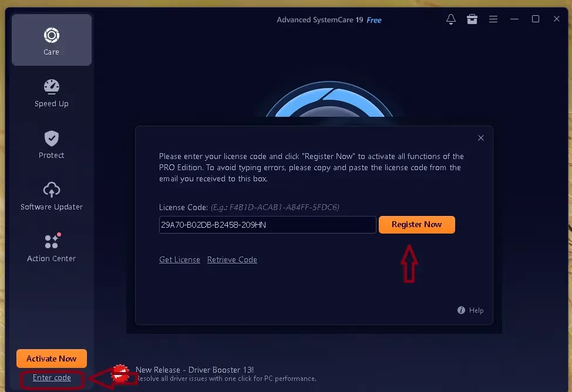Image resolution: width=572 pixels, height=392 pixels.
Task: Open the hamburger options menu
Action: tap(493, 19)
